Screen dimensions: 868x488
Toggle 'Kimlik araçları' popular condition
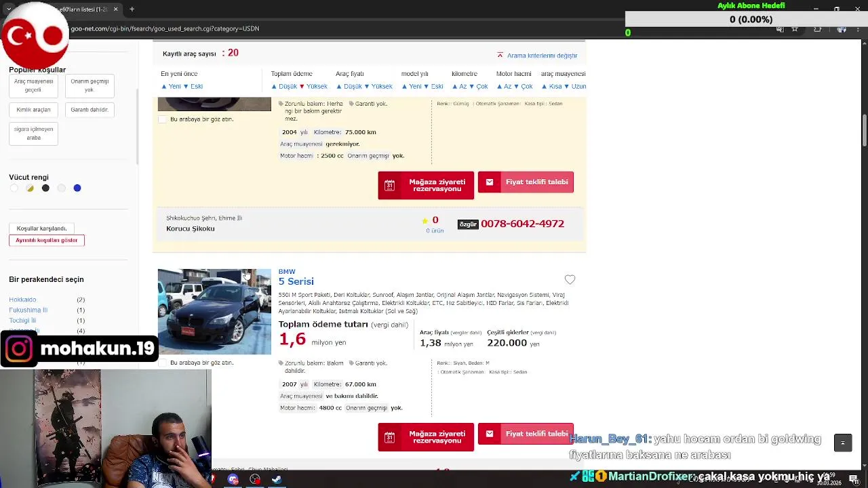[33, 110]
